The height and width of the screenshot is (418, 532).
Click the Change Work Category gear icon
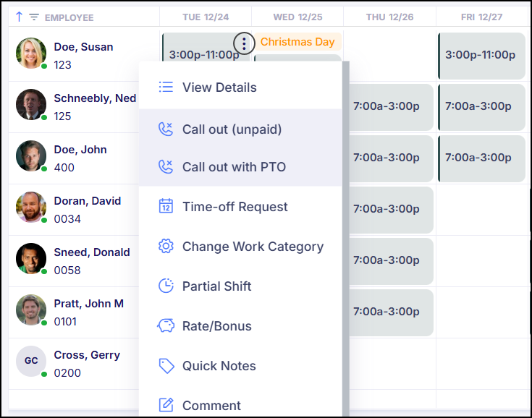[x=166, y=247]
